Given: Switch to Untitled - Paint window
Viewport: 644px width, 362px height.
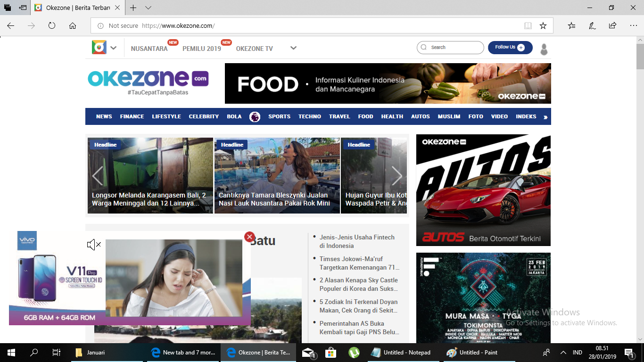Looking at the screenshot, I should click(479, 353).
